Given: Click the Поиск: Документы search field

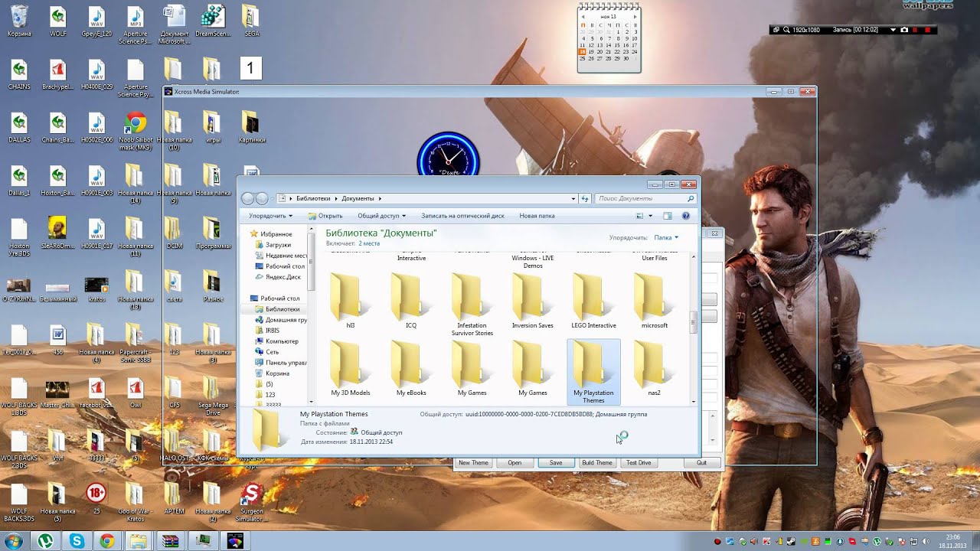Looking at the screenshot, I should [645, 198].
